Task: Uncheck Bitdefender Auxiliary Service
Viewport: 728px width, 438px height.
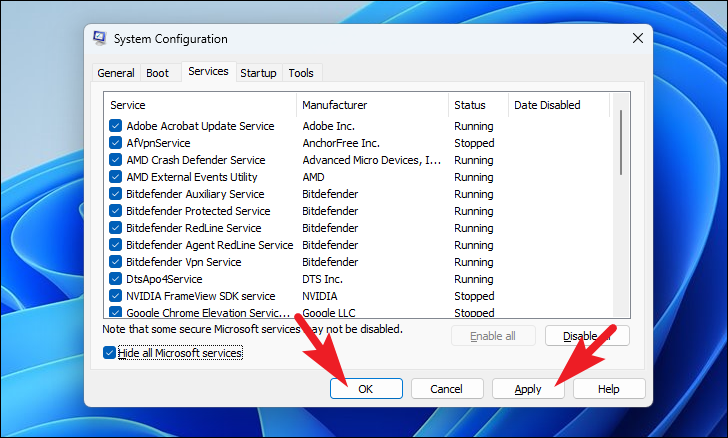Action: pos(115,194)
